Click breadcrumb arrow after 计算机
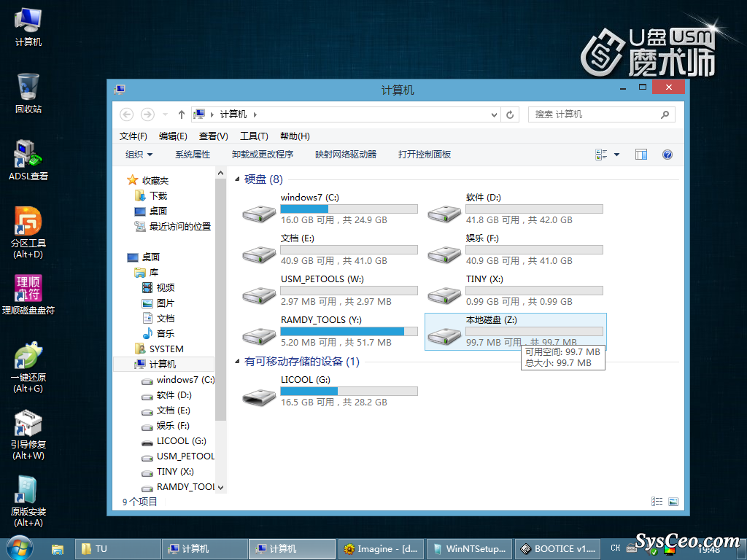This screenshot has width=747, height=560. [255, 114]
